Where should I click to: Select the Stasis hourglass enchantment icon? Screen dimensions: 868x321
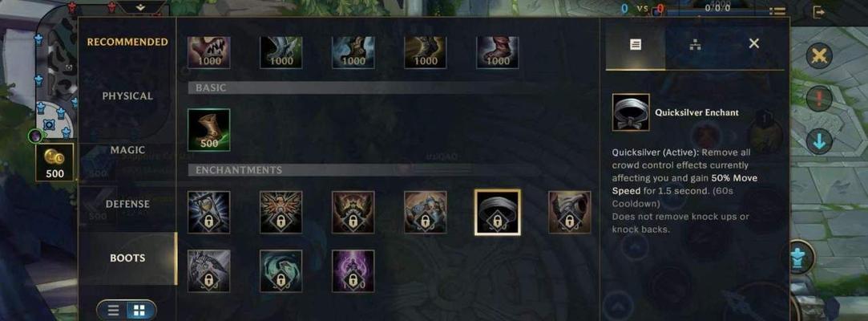click(208, 213)
